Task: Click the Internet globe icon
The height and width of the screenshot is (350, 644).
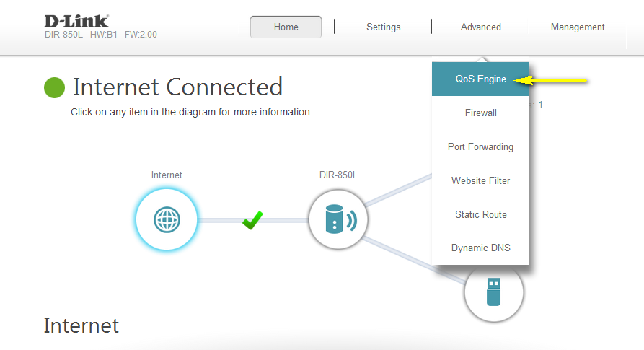Action: 167,219
